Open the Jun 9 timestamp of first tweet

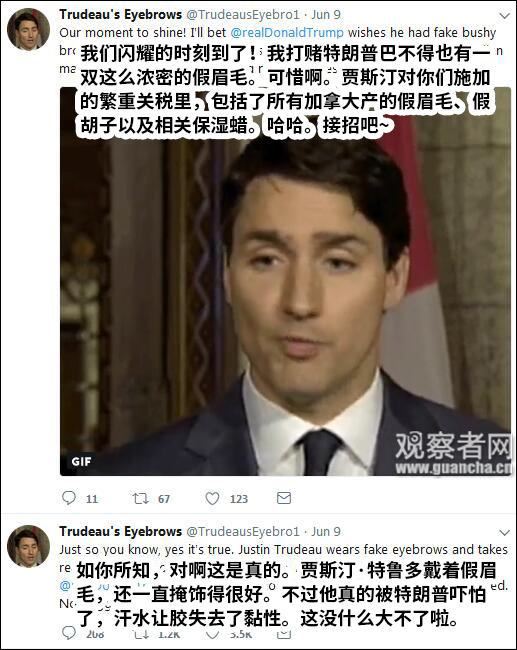pyautogui.click(x=326, y=15)
